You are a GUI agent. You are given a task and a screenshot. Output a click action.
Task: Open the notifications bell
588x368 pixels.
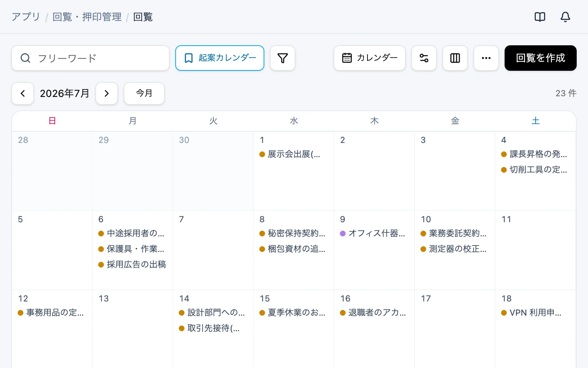(565, 17)
